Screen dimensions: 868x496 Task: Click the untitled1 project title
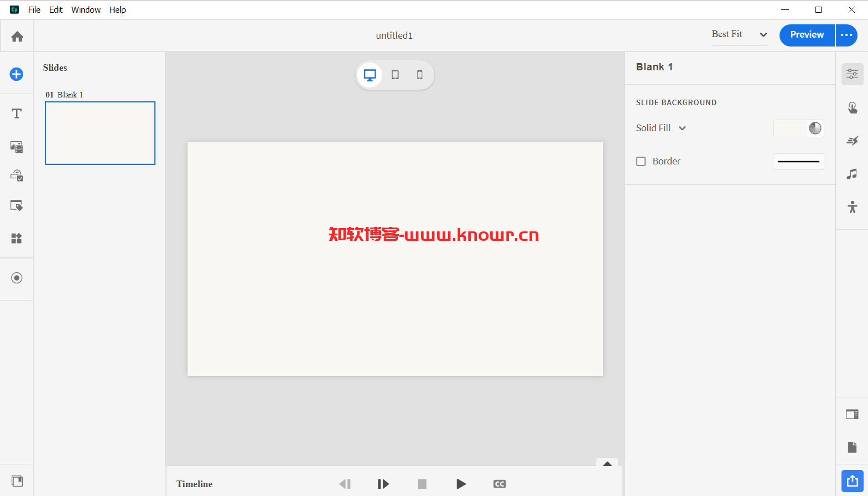[x=394, y=35]
